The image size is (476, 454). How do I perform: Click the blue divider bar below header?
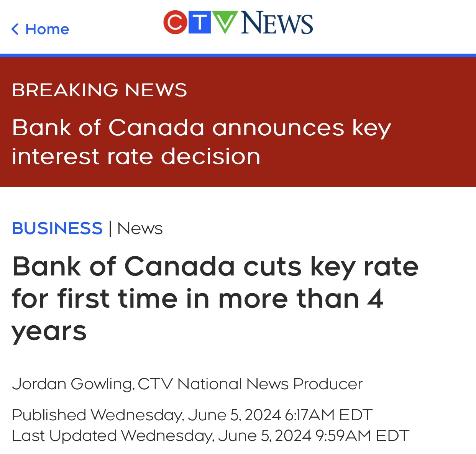pyautogui.click(x=238, y=55)
